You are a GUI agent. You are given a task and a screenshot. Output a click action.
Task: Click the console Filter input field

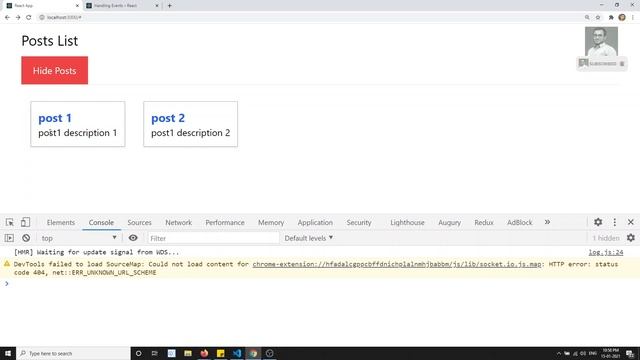coord(213,238)
